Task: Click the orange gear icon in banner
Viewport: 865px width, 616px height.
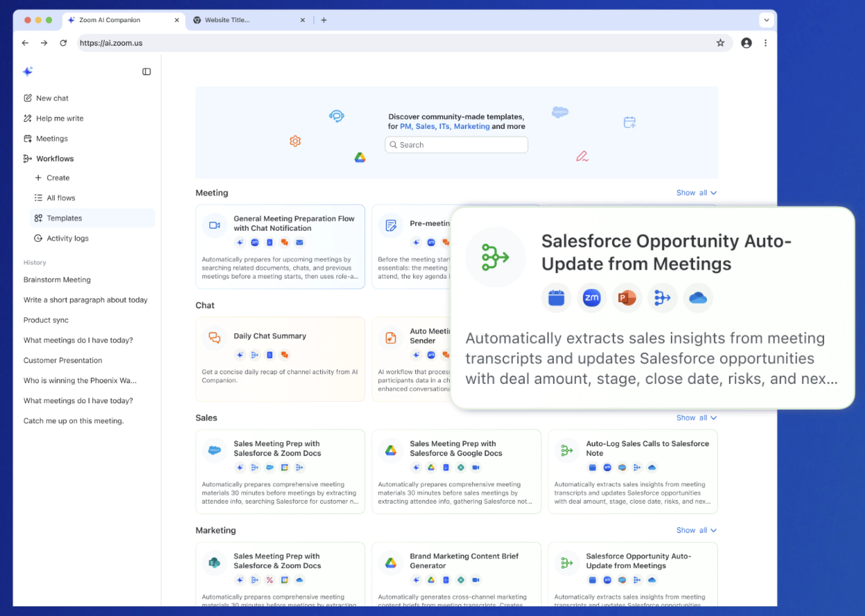Action: click(295, 141)
